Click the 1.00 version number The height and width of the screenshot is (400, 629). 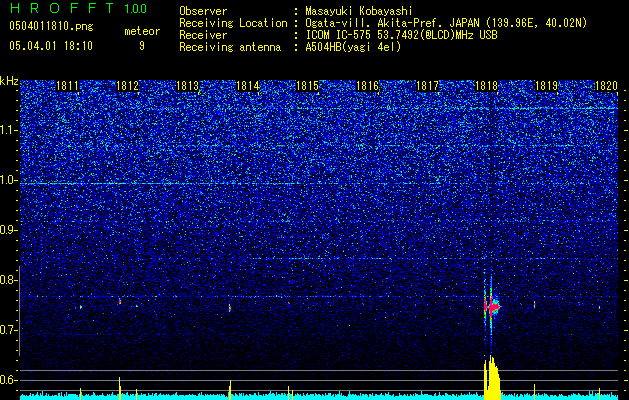click(x=135, y=8)
